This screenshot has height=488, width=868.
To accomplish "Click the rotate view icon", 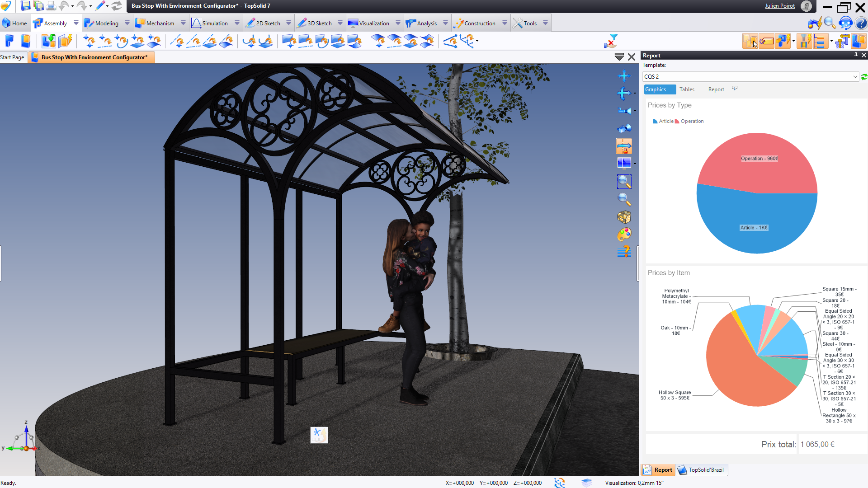I will [x=624, y=94].
